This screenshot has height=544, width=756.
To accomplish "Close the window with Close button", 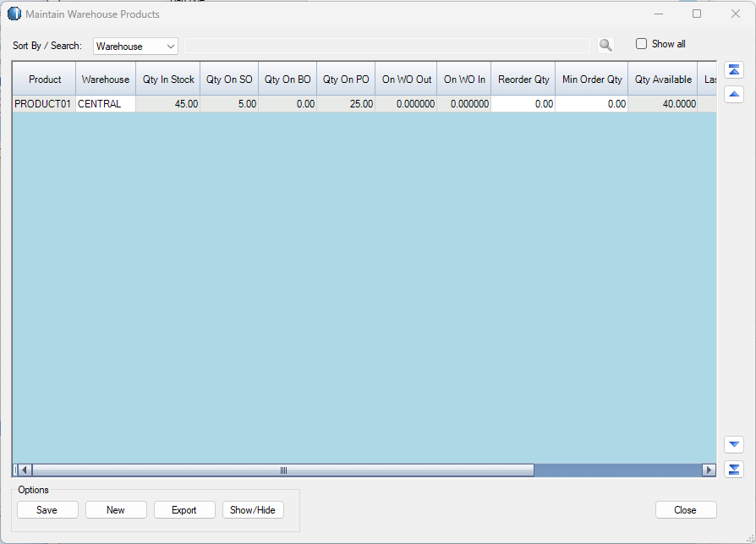I will tap(685, 510).
